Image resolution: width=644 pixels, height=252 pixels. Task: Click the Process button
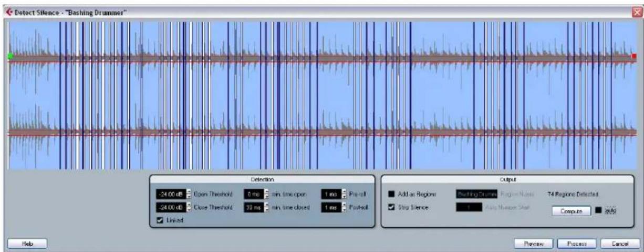(576, 244)
